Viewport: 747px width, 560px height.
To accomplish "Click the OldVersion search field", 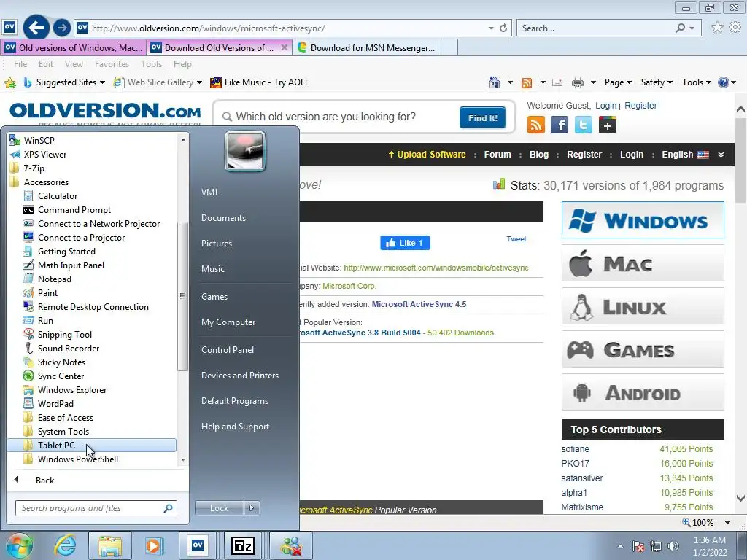I will coord(337,117).
